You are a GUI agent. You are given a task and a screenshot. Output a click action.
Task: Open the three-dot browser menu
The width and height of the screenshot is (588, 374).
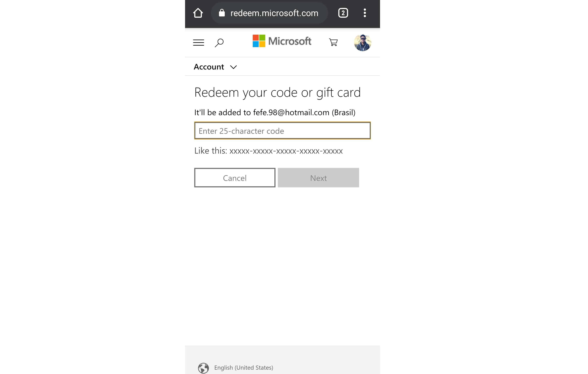pyautogui.click(x=364, y=13)
